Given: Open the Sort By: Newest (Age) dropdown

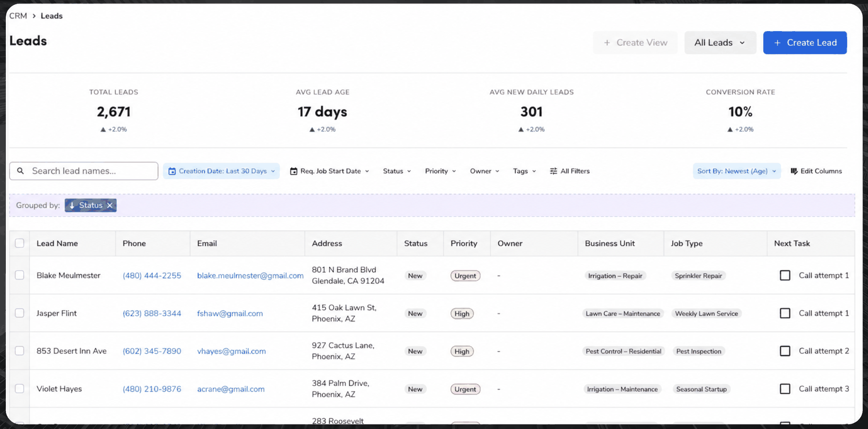Looking at the screenshot, I should tap(737, 171).
